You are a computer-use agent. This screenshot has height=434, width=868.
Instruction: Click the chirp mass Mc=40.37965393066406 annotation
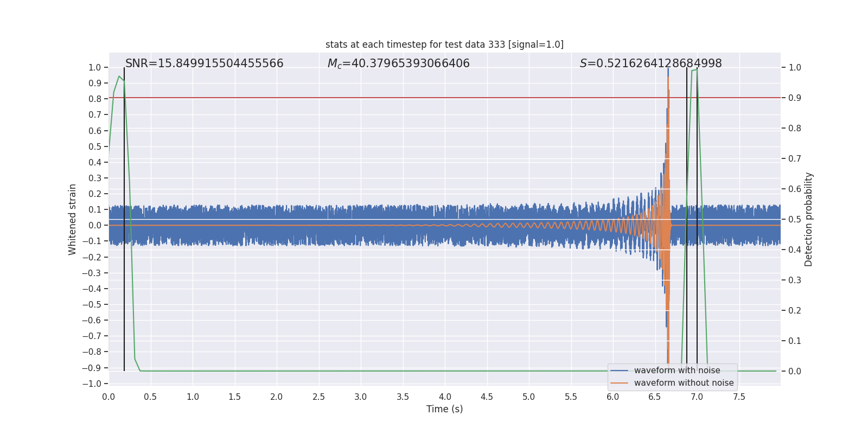pos(399,63)
